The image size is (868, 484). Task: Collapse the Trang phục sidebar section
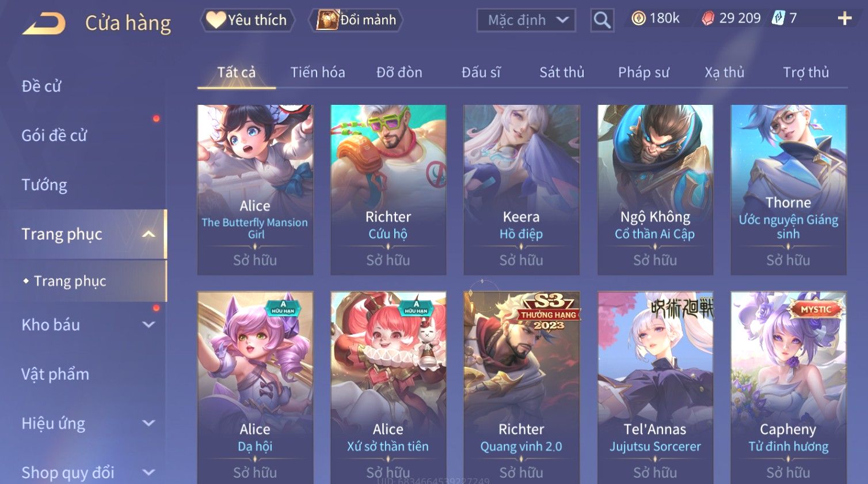pos(149,234)
